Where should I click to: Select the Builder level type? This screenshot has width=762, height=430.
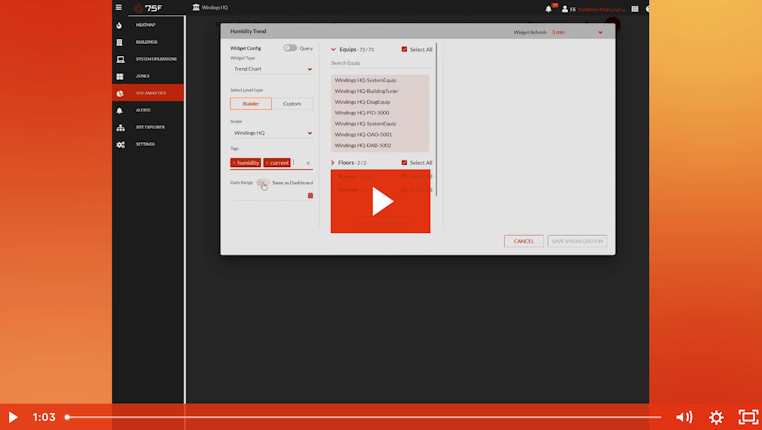[251, 103]
